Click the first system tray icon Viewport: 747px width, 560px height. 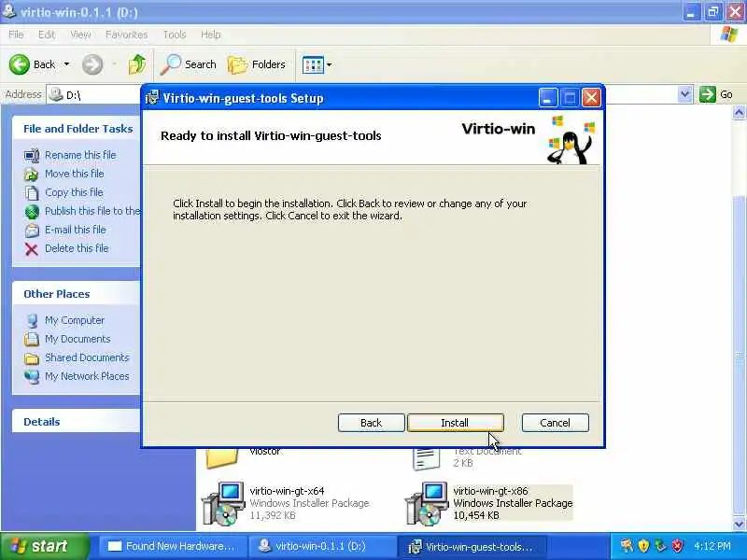click(x=627, y=546)
